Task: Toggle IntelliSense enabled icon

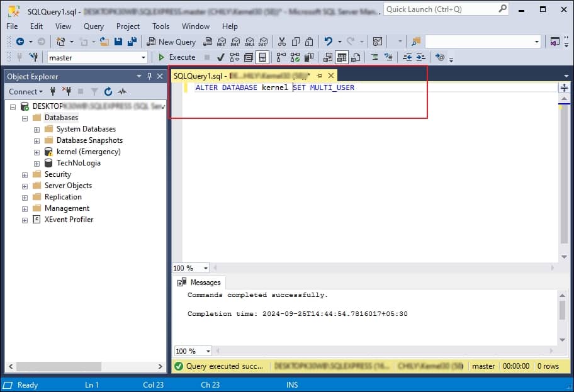Action: point(262,57)
